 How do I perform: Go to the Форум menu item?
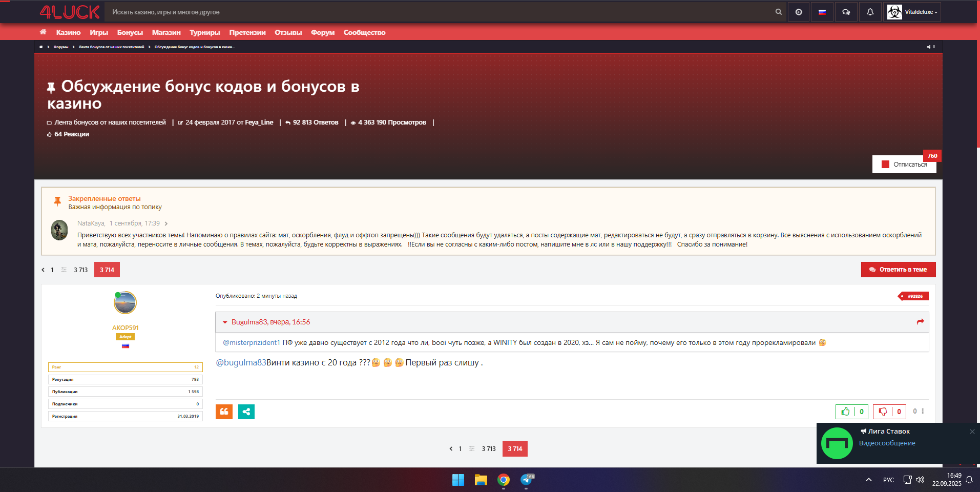[x=322, y=32]
